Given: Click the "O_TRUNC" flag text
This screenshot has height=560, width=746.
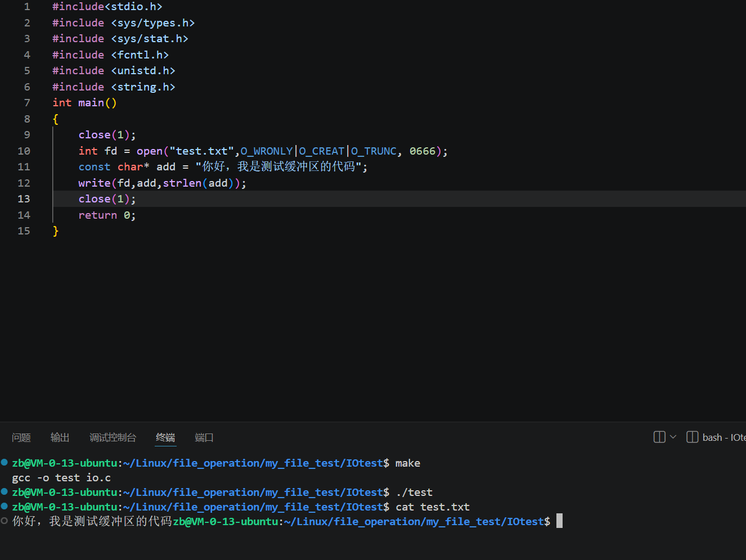Looking at the screenshot, I should tap(374, 151).
